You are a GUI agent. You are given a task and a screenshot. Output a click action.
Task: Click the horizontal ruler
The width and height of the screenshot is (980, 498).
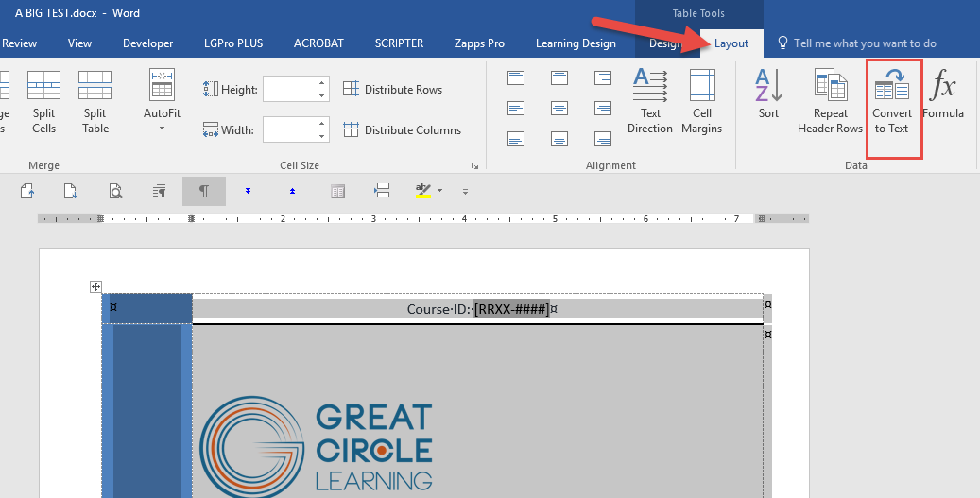pyautogui.click(x=423, y=218)
